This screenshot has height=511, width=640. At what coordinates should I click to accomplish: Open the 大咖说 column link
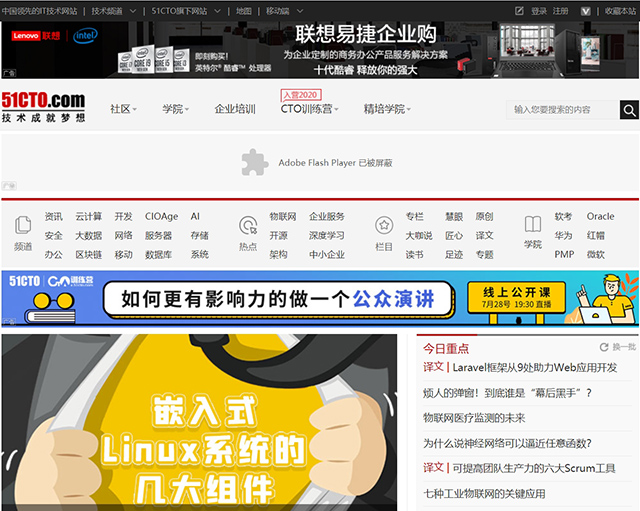click(419, 236)
